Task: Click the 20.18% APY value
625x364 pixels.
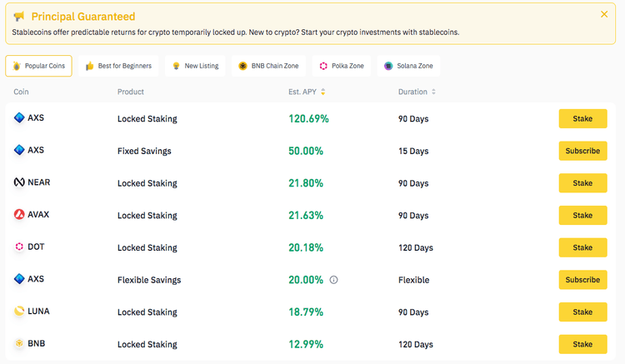Action: pyautogui.click(x=306, y=247)
